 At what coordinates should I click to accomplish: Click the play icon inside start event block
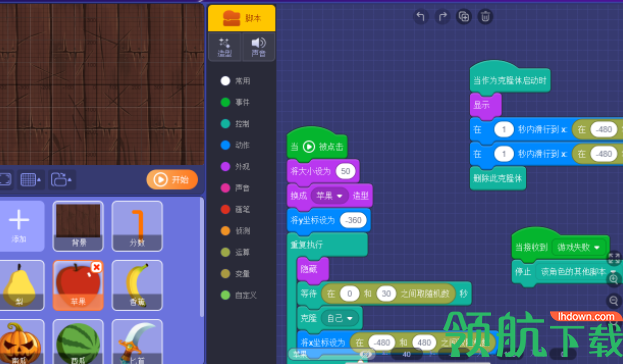point(309,147)
